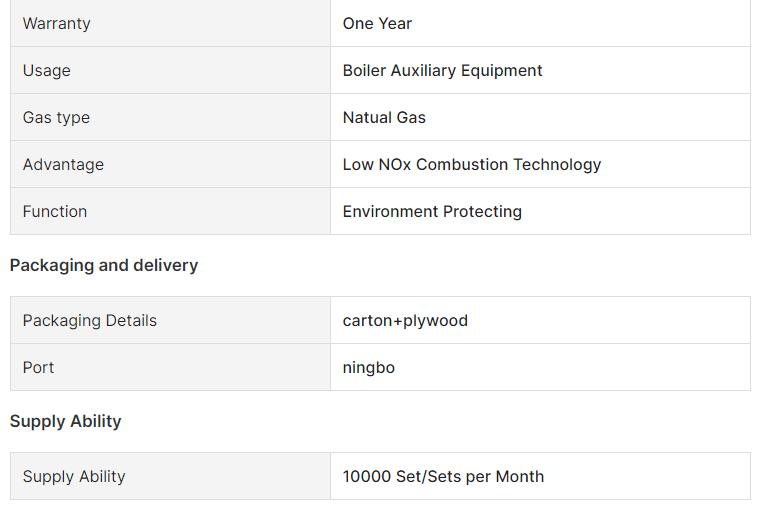Click the Supply Ability section heading

click(x=66, y=421)
